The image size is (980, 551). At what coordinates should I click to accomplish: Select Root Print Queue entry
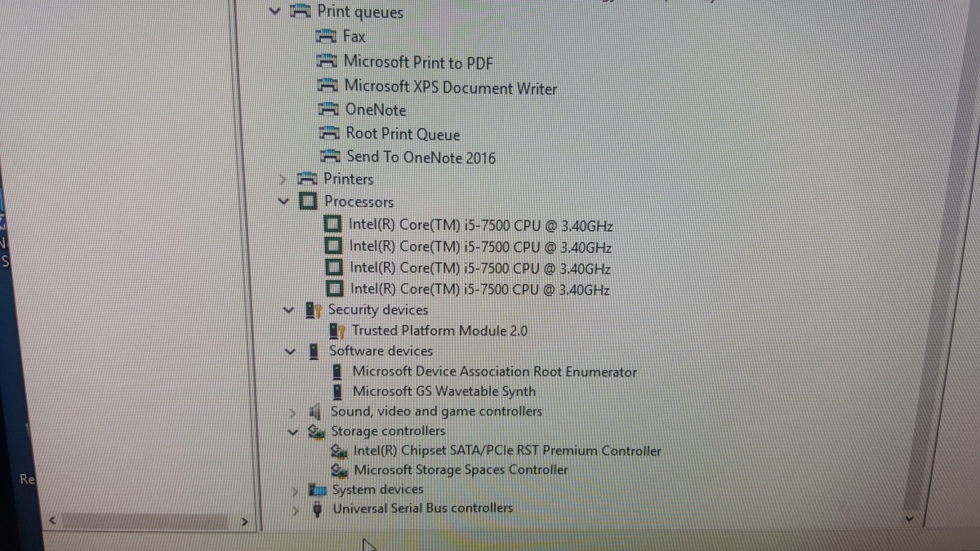403,134
